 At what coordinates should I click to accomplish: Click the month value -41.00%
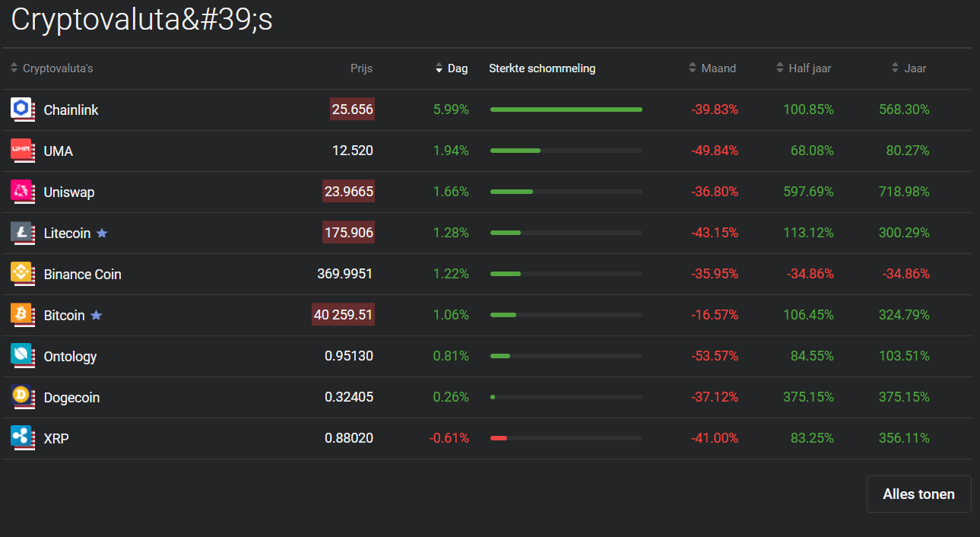pyautogui.click(x=715, y=438)
